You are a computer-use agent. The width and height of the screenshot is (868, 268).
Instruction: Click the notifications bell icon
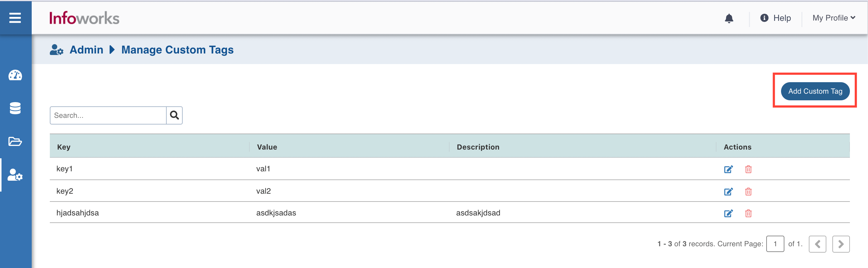point(729,18)
